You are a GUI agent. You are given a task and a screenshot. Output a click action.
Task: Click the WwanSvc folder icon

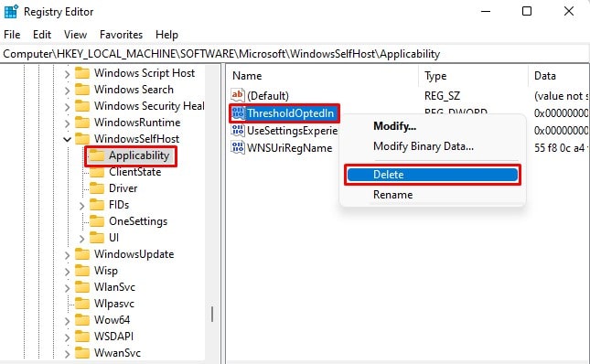coord(82,353)
